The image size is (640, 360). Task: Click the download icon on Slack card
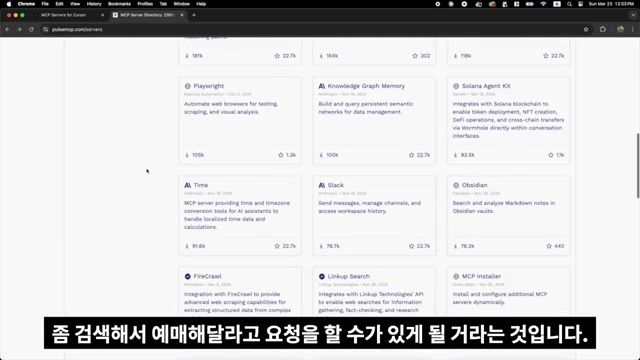coord(321,246)
